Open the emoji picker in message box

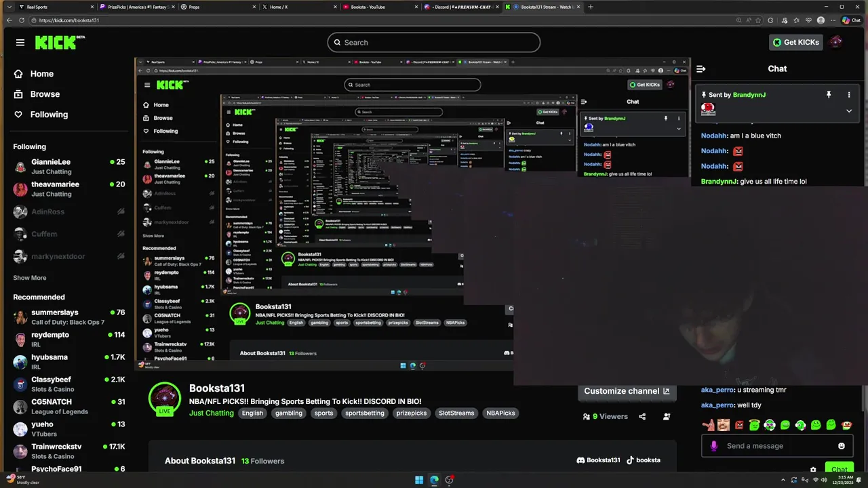[842, 446]
